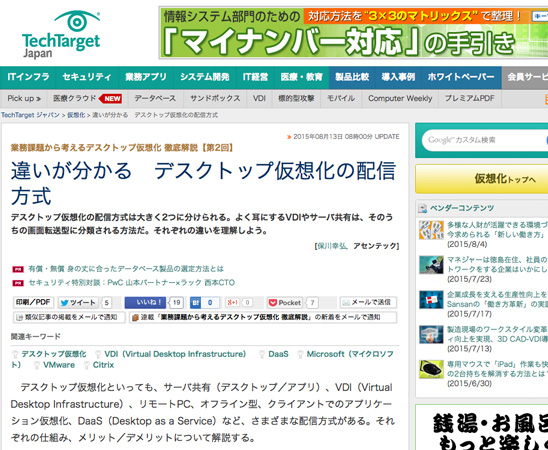This screenshot has height=450, width=548.
Task: Open the 専用マウスで「iPad」 article thumbnail
Action: 431,369
